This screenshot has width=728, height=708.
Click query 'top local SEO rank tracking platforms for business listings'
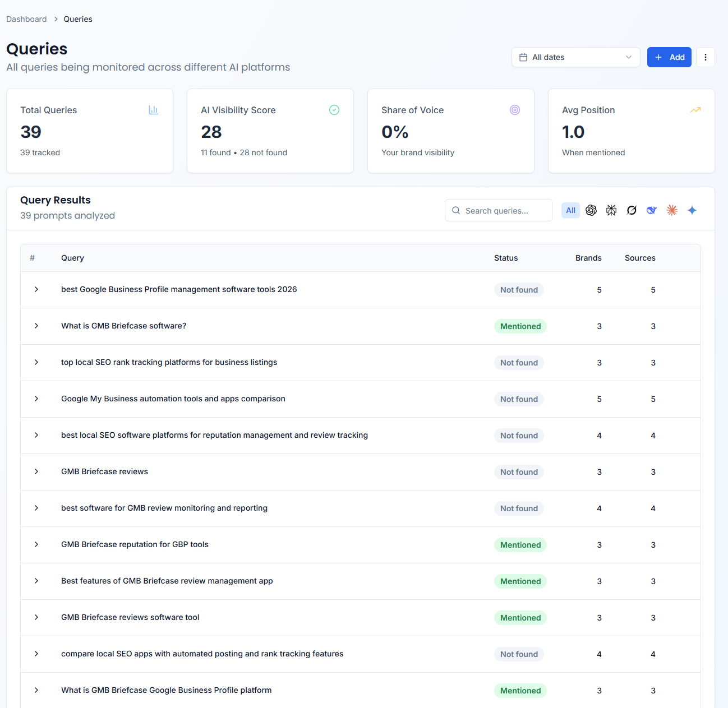point(169,362)
